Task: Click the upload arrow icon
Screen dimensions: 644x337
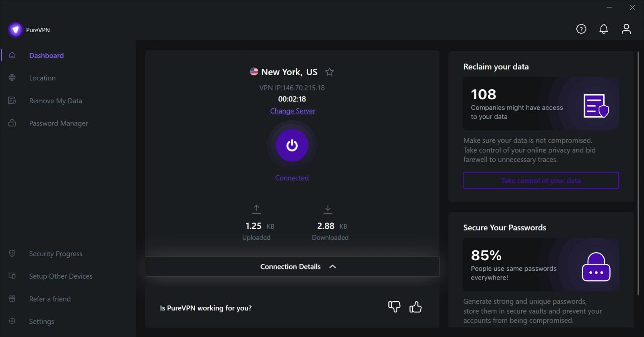Action: click(256, 209)
